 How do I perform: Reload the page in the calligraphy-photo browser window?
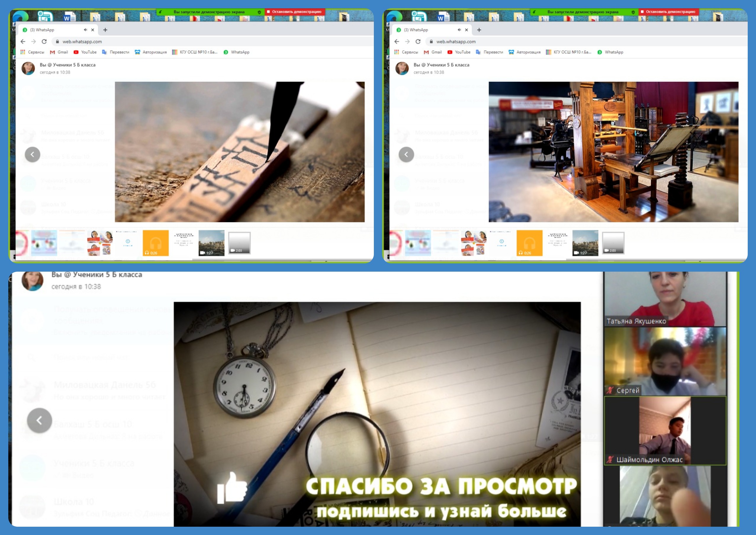click(44, 41)
